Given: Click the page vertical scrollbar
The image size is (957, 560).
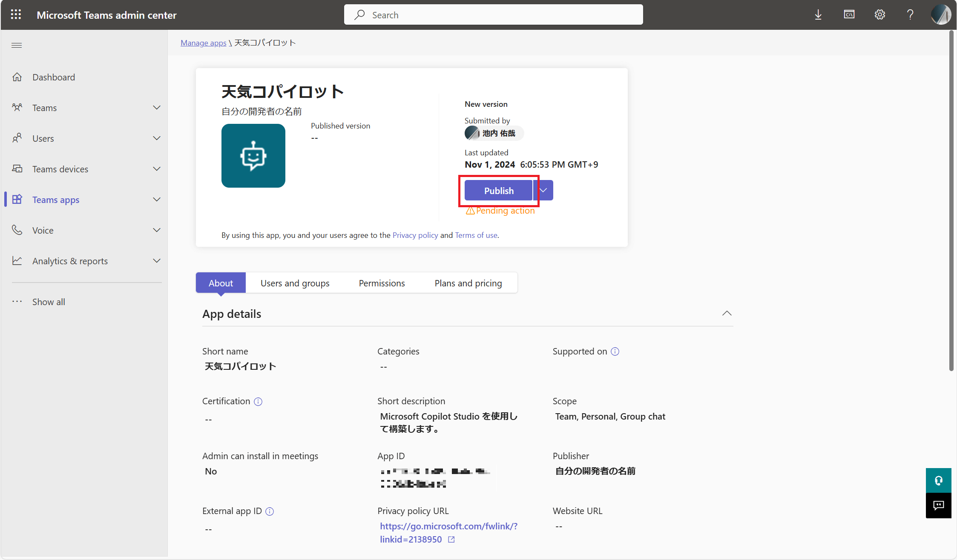Looking at the screenshot, I should tap(951, 200).
